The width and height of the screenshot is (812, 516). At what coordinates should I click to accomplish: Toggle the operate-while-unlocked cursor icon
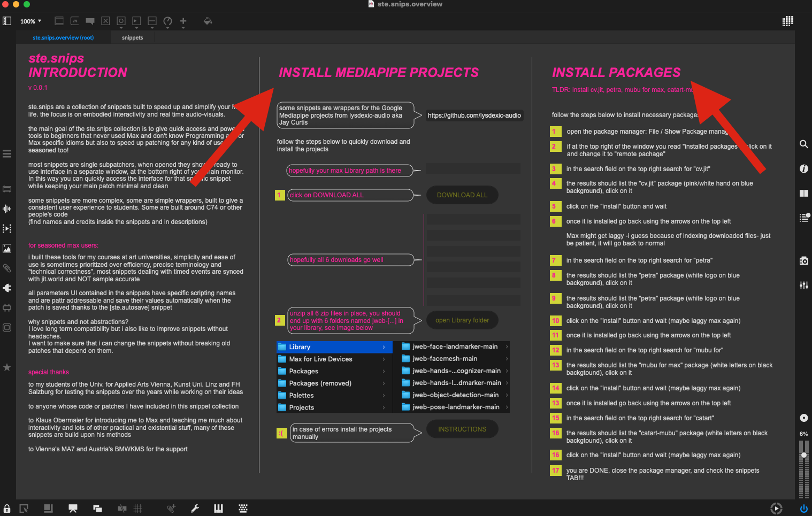click(x=24, y=509)
